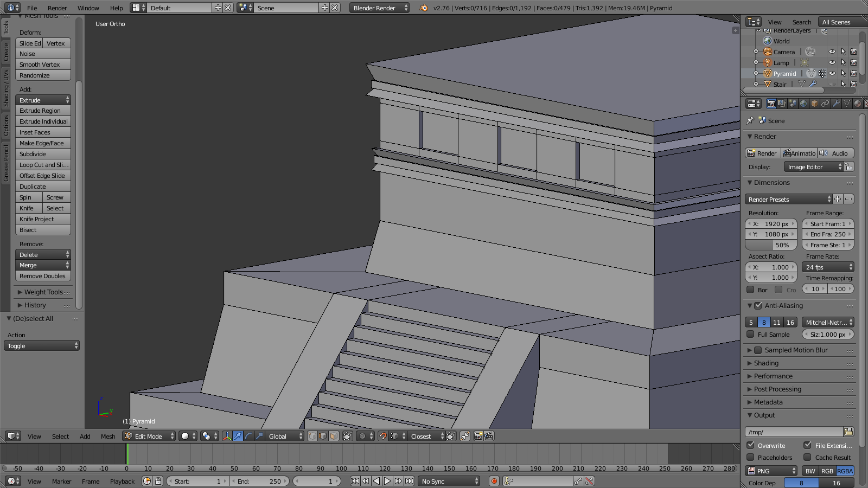Open the Object properties tab (cube icon)
The image size is (868, 488).
[814, 104]
